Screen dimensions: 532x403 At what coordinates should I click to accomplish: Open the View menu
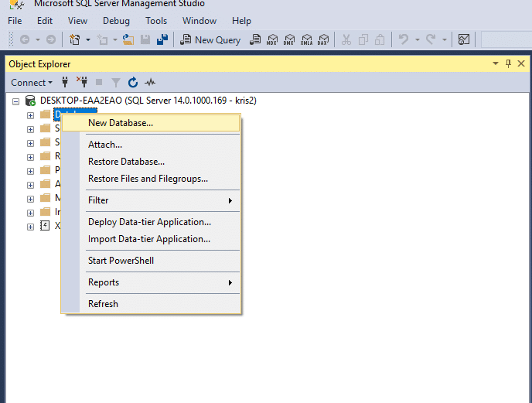click(x=77, y=21)
